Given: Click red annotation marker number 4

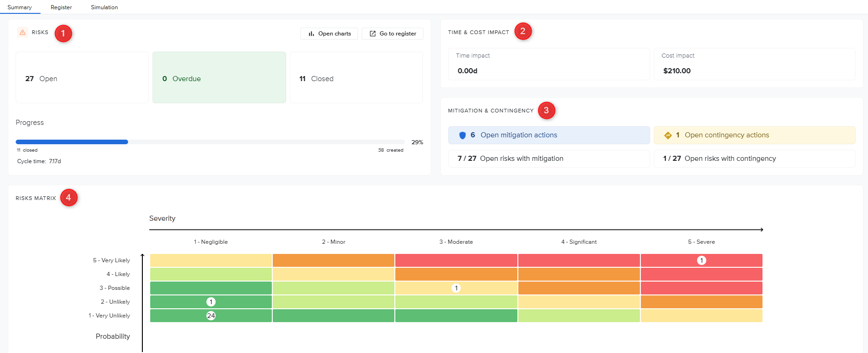Looking at the screenshot, I should pos(69,198).
